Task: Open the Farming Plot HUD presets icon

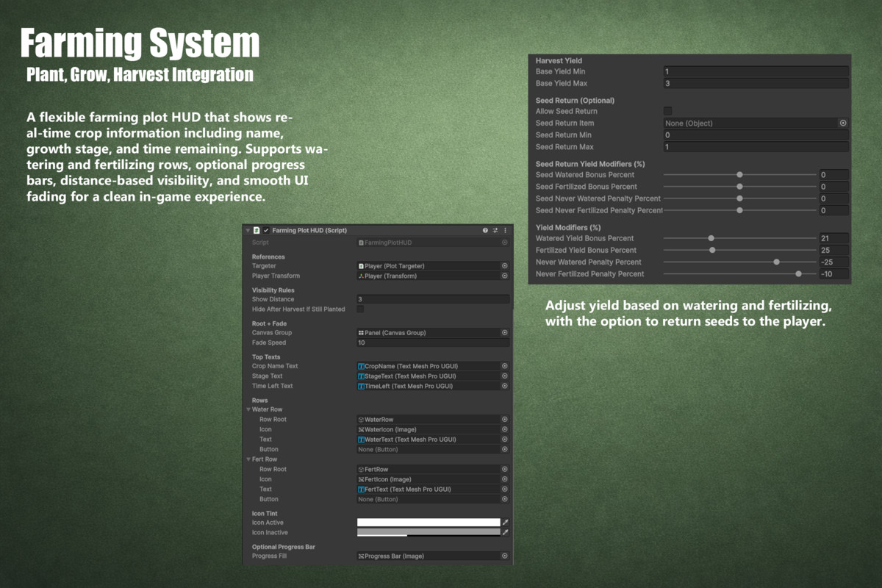Action: [495, 230]
